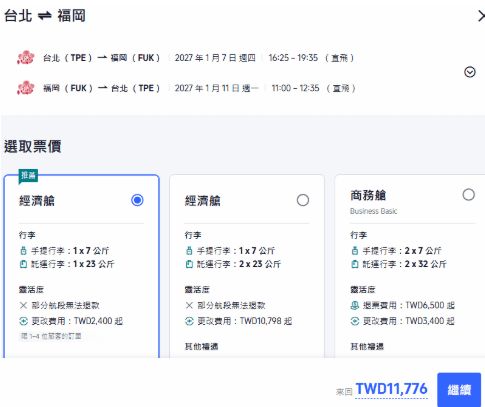Screen dimensions: 485x407
Task: Click the return FUK to TPE flight row
Action: coord(186,88)
